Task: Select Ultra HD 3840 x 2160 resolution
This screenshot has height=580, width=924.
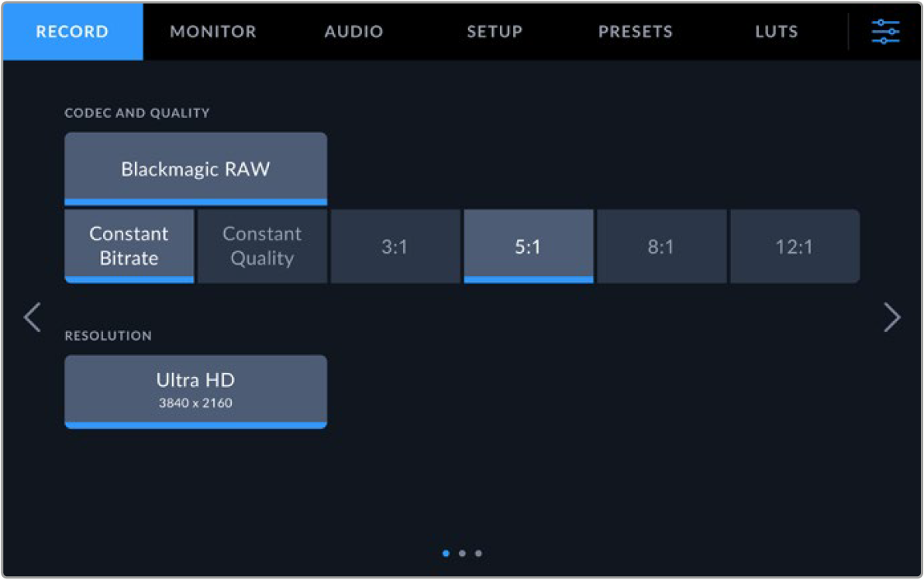Action: tap(195, 392)
